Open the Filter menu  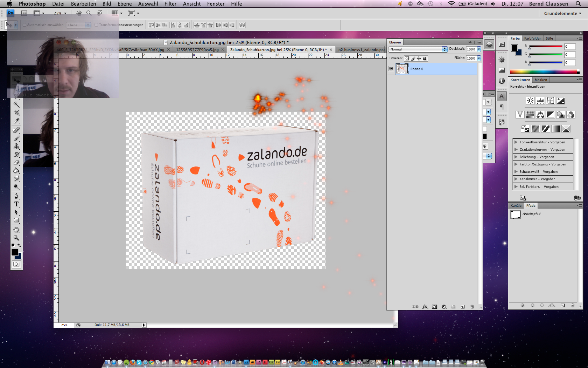(x=170, y=4)
